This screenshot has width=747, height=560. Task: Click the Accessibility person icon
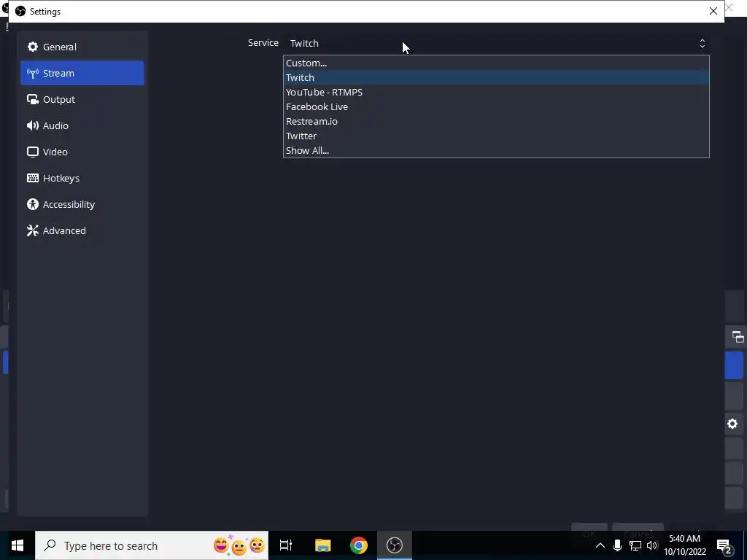pos(32,204)
